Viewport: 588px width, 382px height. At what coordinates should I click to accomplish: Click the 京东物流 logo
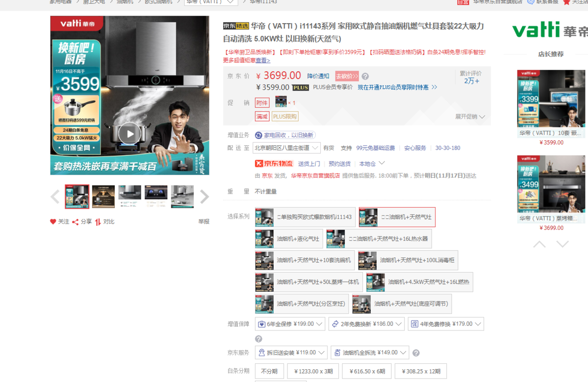click(274, 164)
